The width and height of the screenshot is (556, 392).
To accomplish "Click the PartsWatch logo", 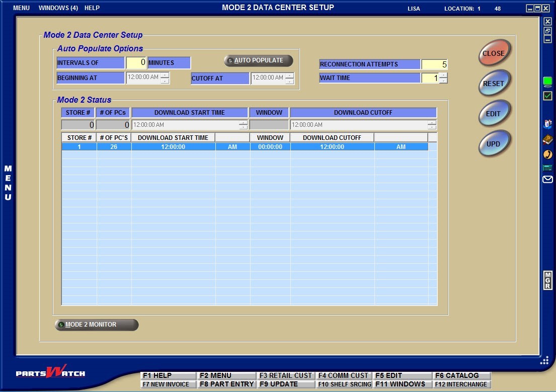I will [50, 373].
